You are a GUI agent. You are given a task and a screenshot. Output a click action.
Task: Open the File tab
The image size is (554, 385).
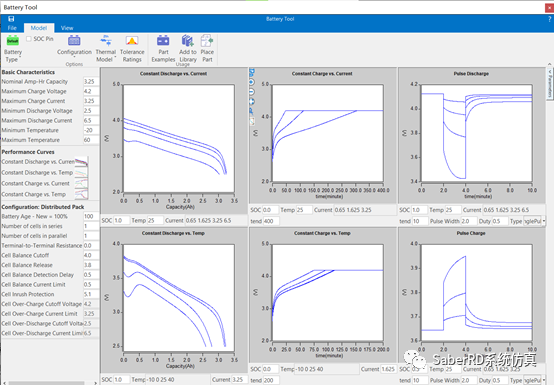[12, 28]
